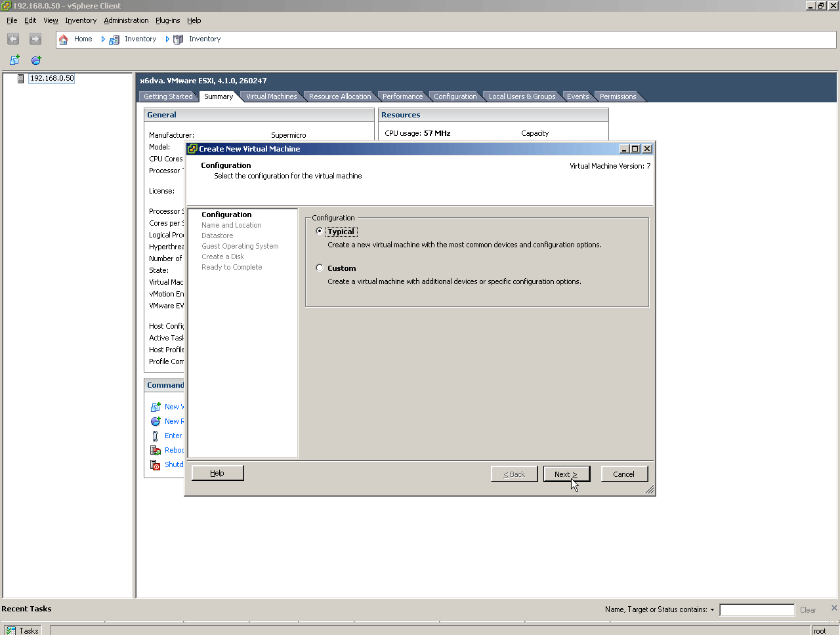Click the New Virtual Machine toolbar icon
The image size is (840, 635).
[14, 60]
